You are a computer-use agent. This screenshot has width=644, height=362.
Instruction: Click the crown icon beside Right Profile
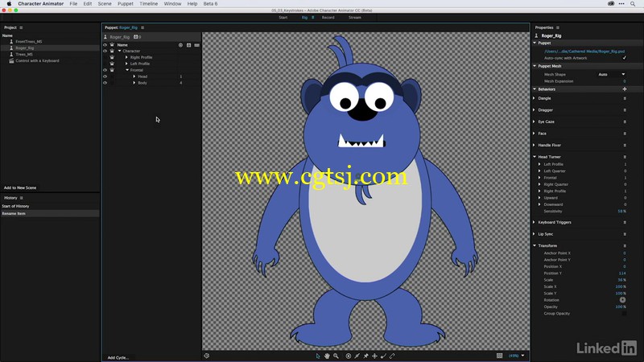tap(112, 57)
